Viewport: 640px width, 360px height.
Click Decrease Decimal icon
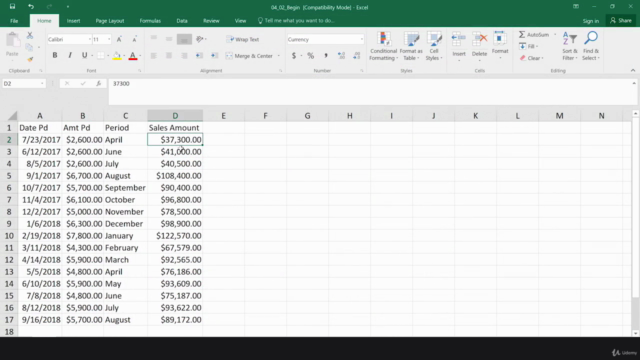[357, 56]
